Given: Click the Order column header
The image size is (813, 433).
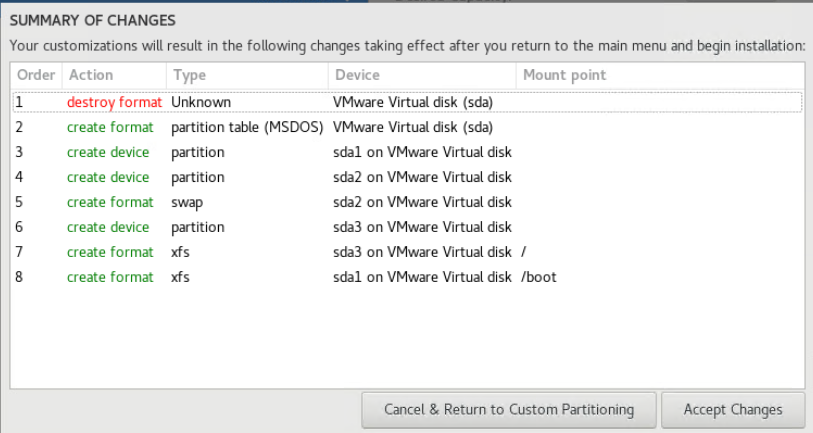Looking at the screenshot, I should [x=36, y=75].
